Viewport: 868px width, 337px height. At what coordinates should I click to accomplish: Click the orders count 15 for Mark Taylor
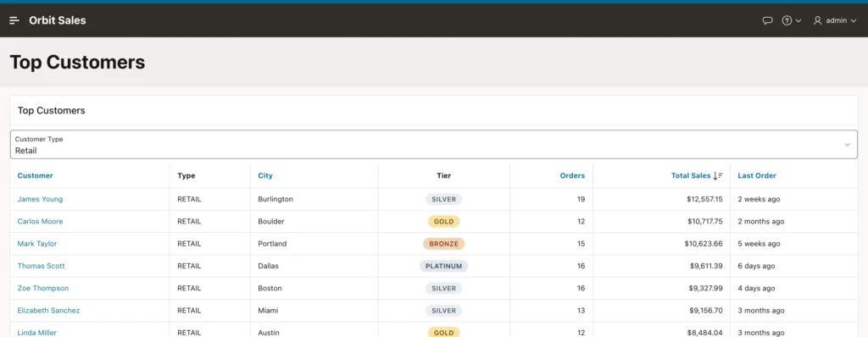581,244
